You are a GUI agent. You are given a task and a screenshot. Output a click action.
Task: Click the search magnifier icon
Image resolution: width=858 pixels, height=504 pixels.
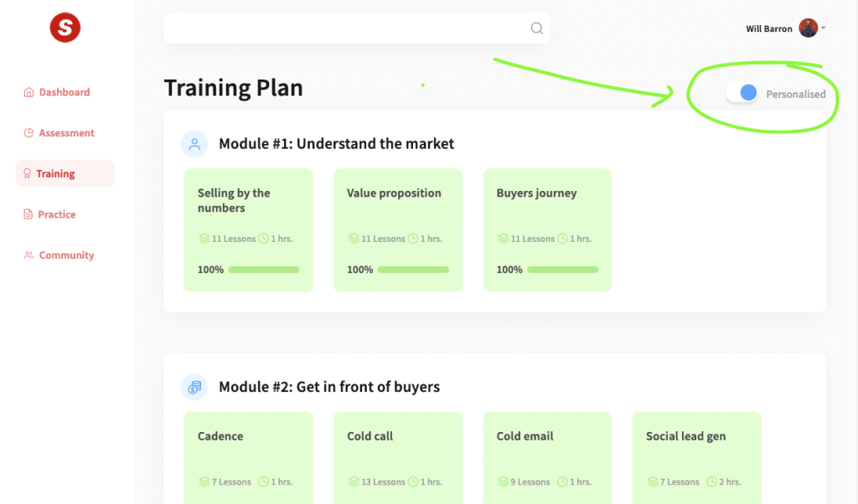pyautogui.click(x=537, y=28)
